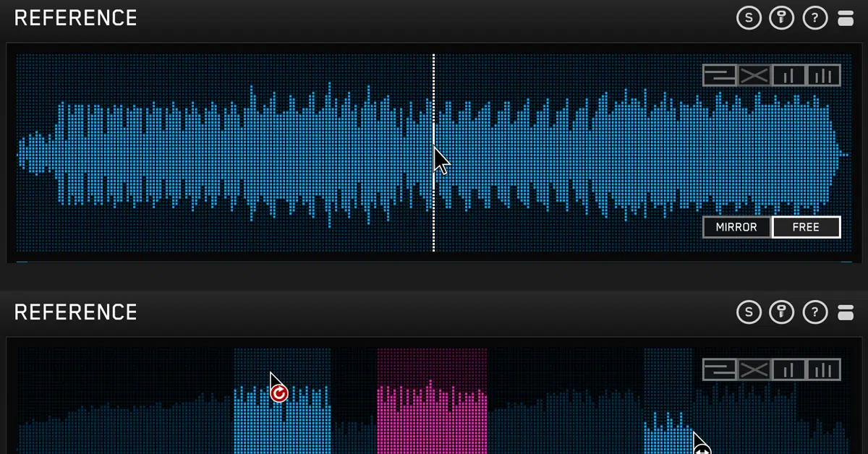Select the two-bar meter icon above the FREE button
The width and height of the screenshot is (868, 454).
point(788,75)
